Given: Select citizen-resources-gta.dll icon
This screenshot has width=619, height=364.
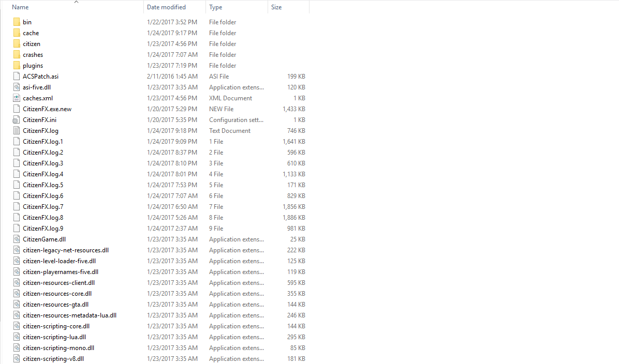Looking at the screenshot, I should point(17,304).
